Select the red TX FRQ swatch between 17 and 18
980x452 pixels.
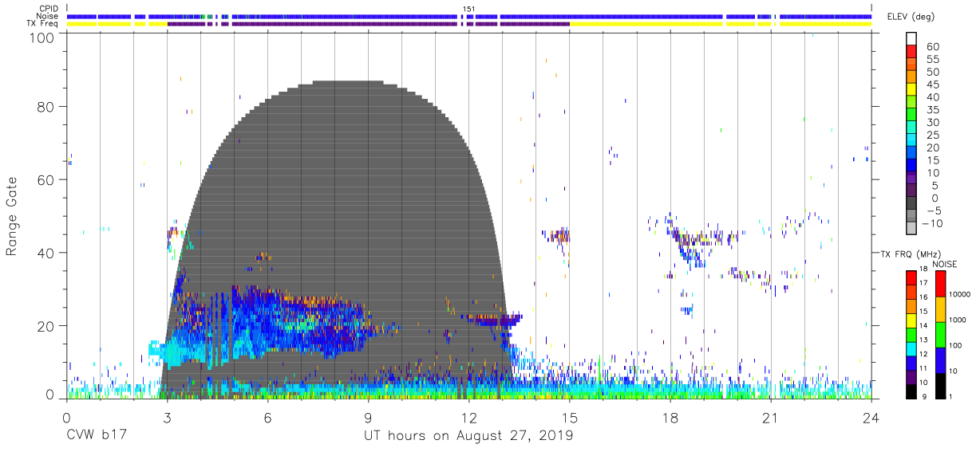(x=911, y=277)
